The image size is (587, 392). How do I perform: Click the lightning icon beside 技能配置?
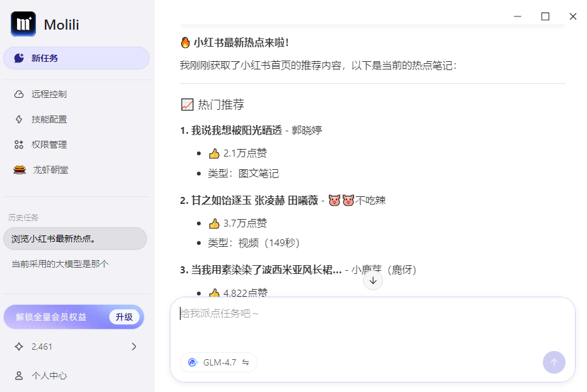click(19, 119)
